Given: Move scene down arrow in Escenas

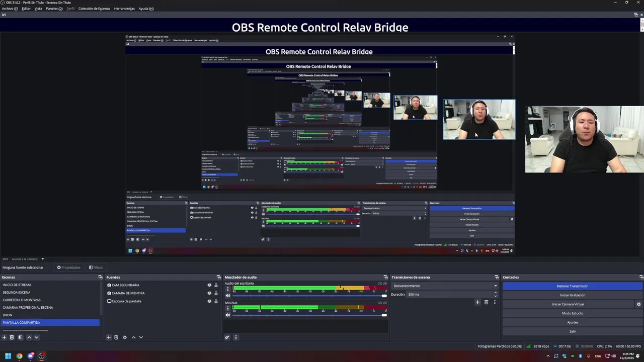Looking at the screenshot, I should 36,337.
